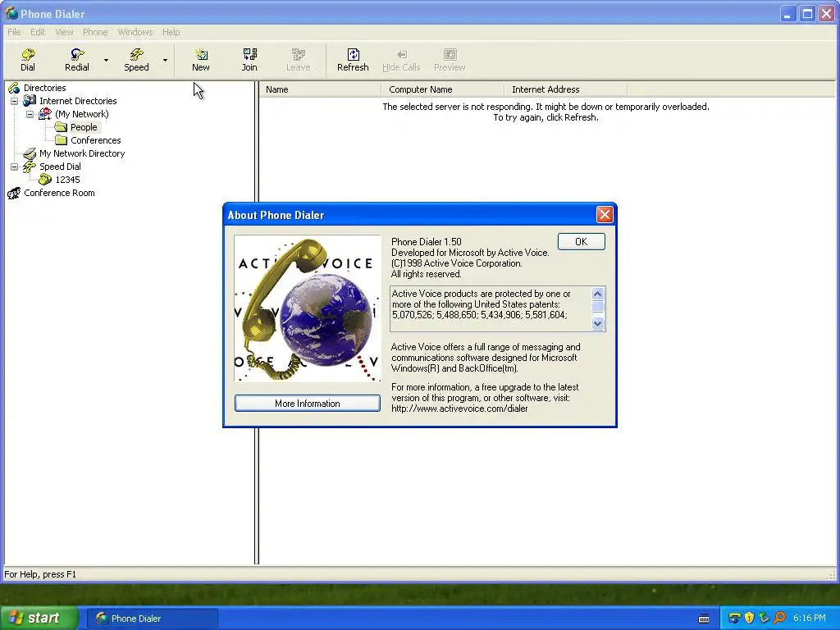This screenshot has height=630, width=840.
Task: Select the (My Network) server icon
Action: coord(45,114)
